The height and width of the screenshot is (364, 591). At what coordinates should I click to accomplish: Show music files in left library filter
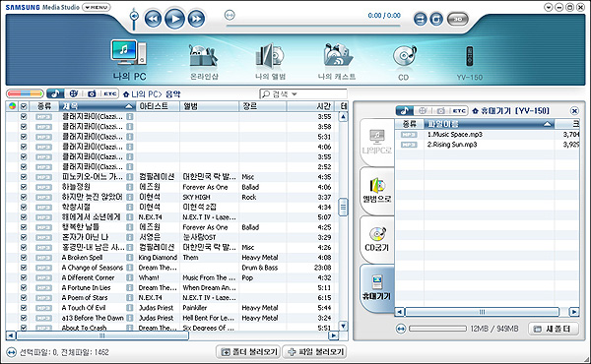[x=55, y=93]
